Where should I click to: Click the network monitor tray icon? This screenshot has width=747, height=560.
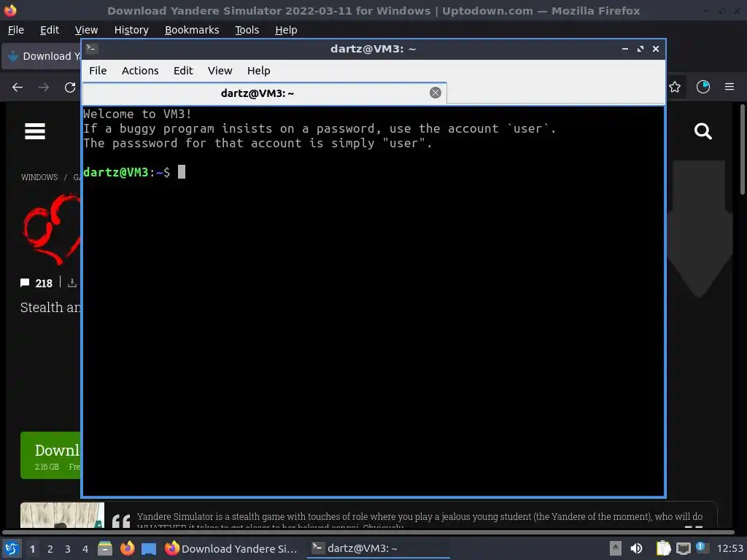click(x=683, y=548)
